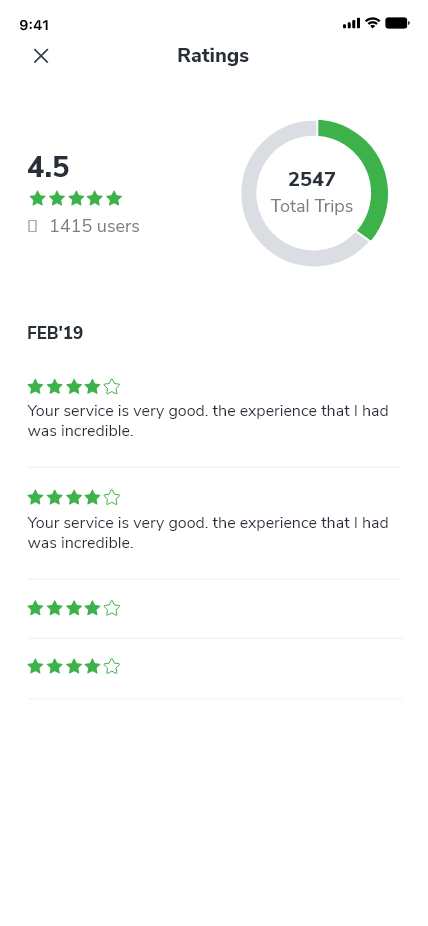Select the green five-star row under 4.5
Image resolution: width=428 pixels, height=926 pixels.
coord(76,198)
